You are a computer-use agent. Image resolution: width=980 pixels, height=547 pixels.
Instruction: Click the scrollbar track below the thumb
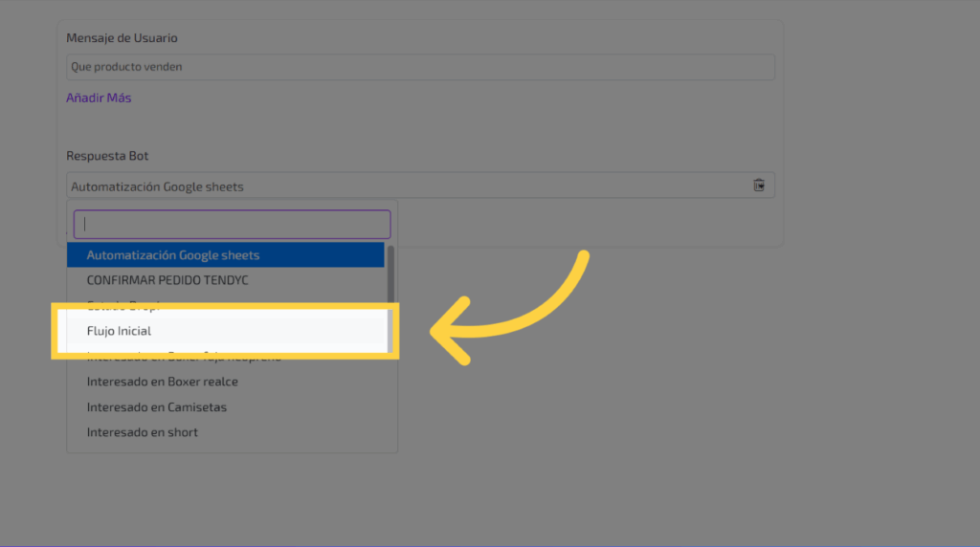pos(390,402)
